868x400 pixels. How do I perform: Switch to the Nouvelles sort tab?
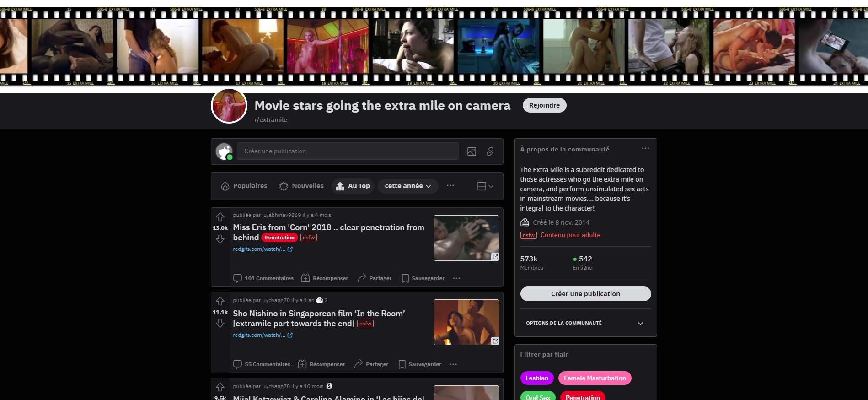click(301, 186)
